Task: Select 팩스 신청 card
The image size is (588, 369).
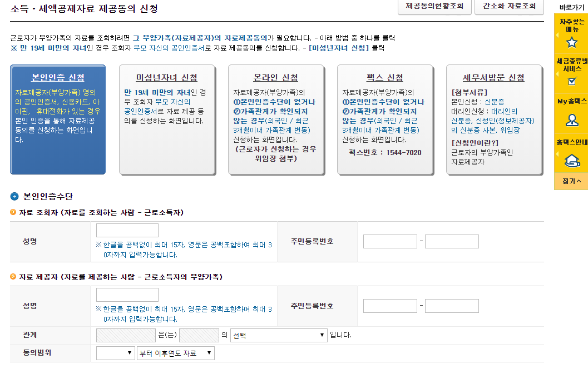Action: tap(385, 119)
